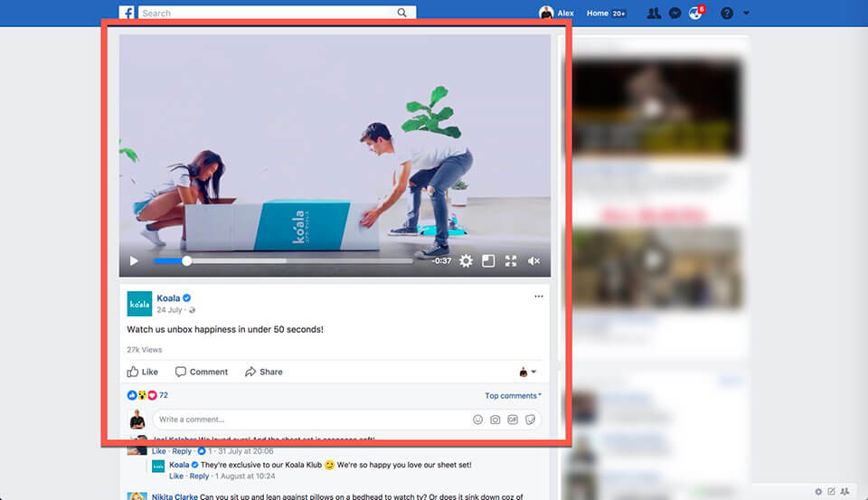Open chat settings gear in bottom bar

(818, 491)
